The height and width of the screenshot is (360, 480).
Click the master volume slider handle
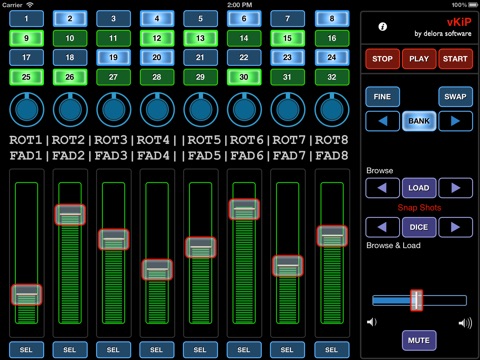coord(416,300)
